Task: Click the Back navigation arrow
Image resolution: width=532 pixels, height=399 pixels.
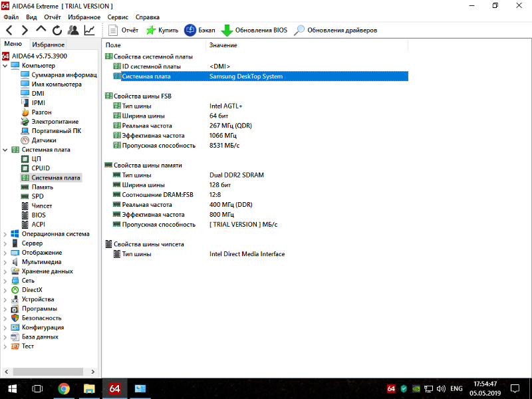Action: pos(9,31)
